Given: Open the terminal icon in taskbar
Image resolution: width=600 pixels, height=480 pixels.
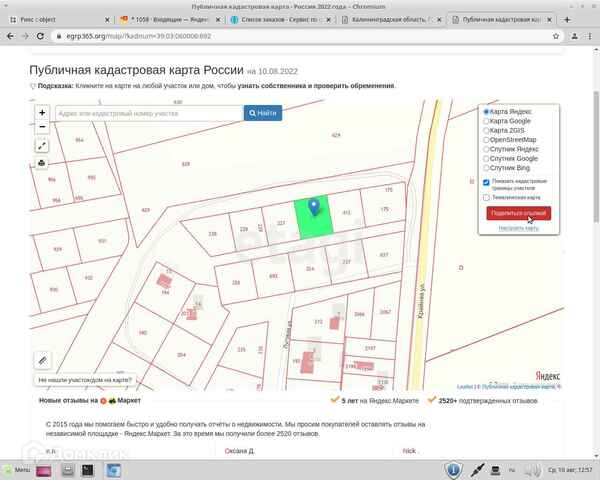Looking at the screenshot, I should coord(88,470).
